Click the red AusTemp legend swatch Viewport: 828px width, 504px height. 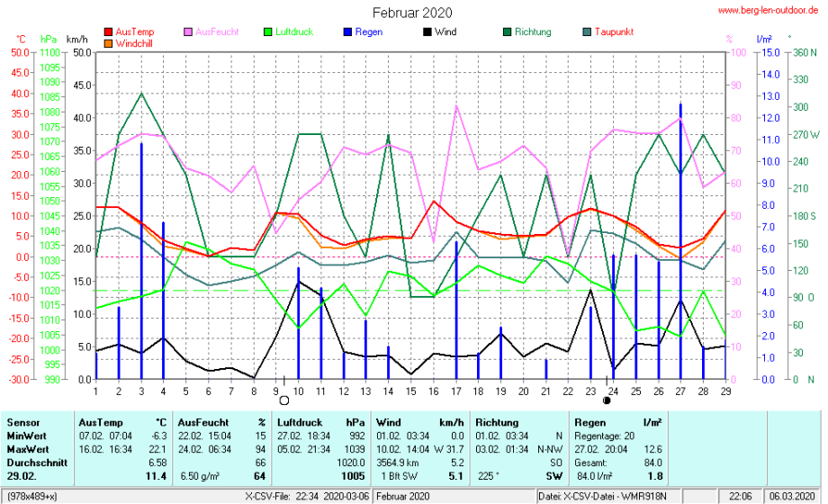(x=109, y=32)
